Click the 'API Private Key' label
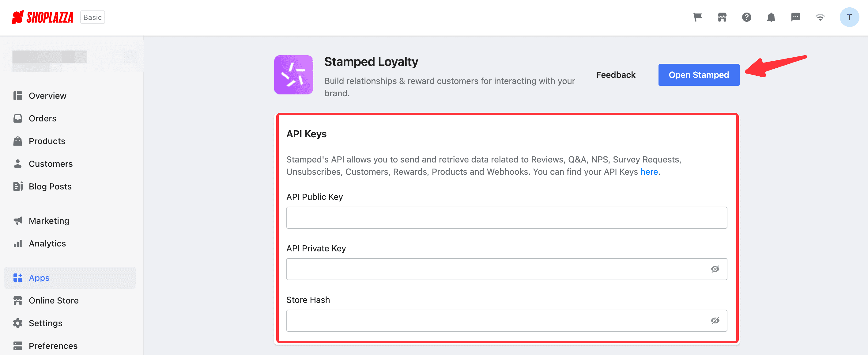The width and height of the screenshot is (868, 355). 316,248
